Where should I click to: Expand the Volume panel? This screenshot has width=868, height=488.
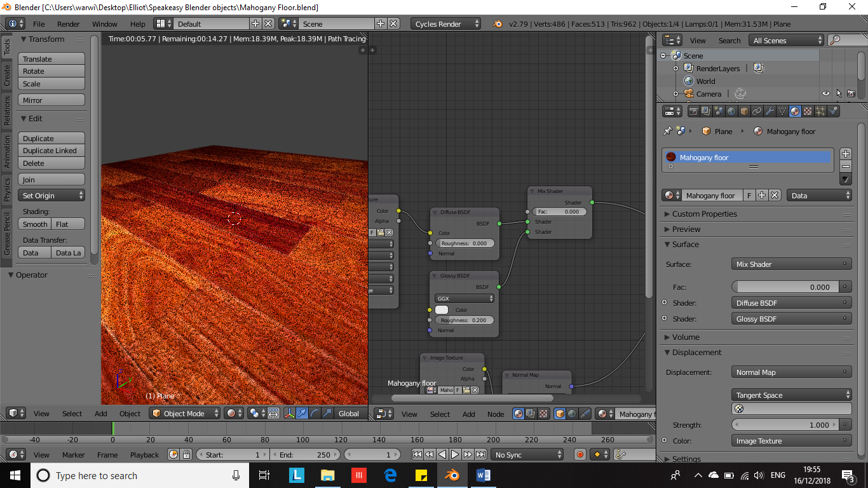(686, 337)
